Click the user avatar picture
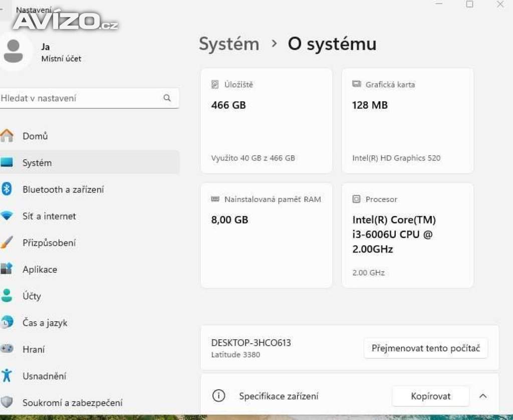 14,51
